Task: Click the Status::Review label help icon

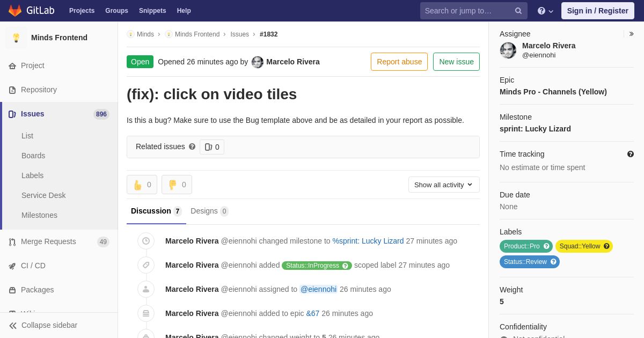Action: tap(553, 262)
